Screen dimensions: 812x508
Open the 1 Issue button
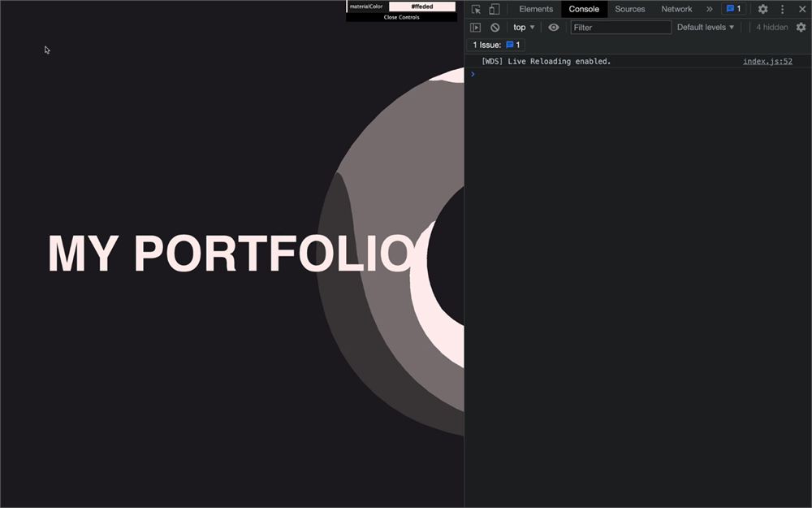pyautogui.click(x=496, y=45)
